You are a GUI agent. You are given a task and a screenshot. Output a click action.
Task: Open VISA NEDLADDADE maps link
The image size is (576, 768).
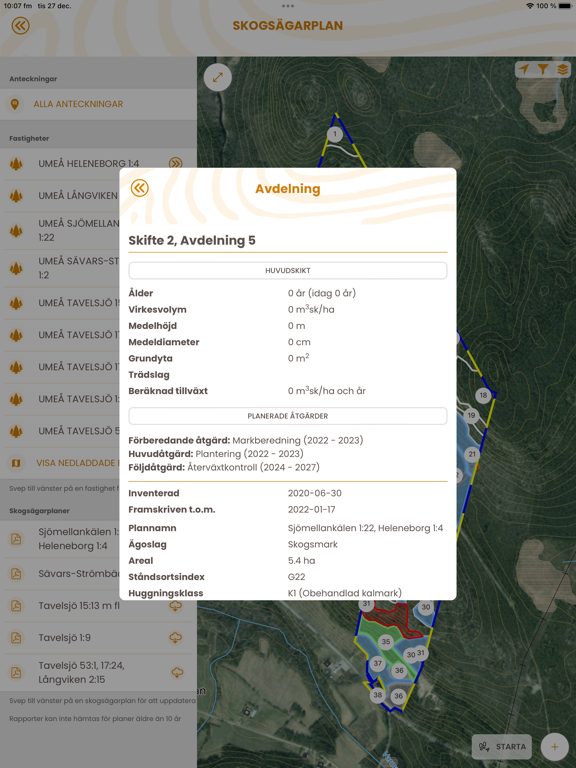coord(75,463)
